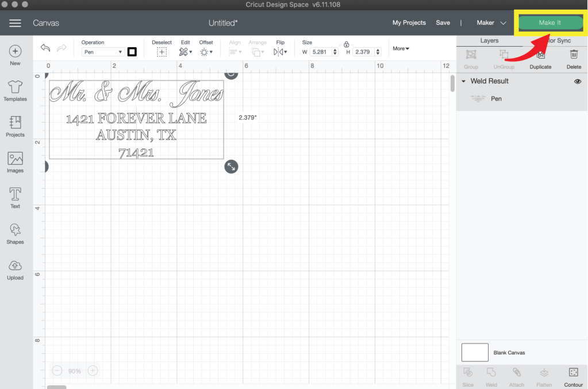Open the Images panel from sidebar
The height and width of the screenshot is (389, 588).
click(15, 159)
